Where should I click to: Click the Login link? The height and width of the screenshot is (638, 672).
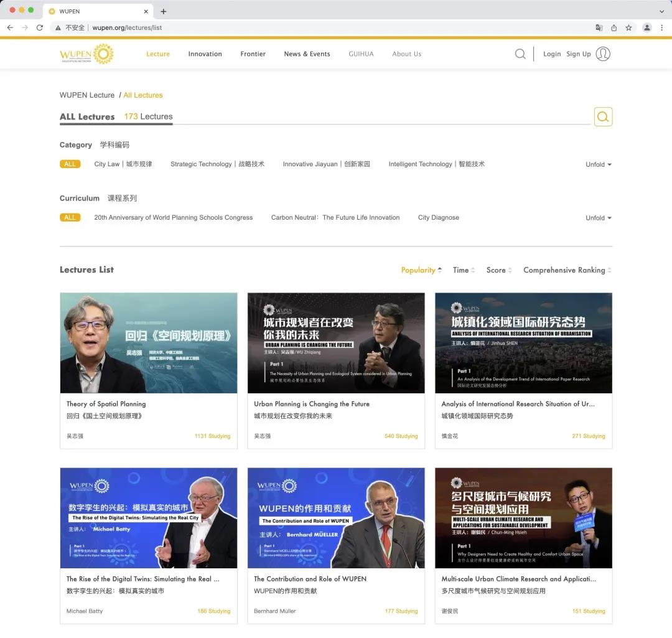[x=551, y=54]
